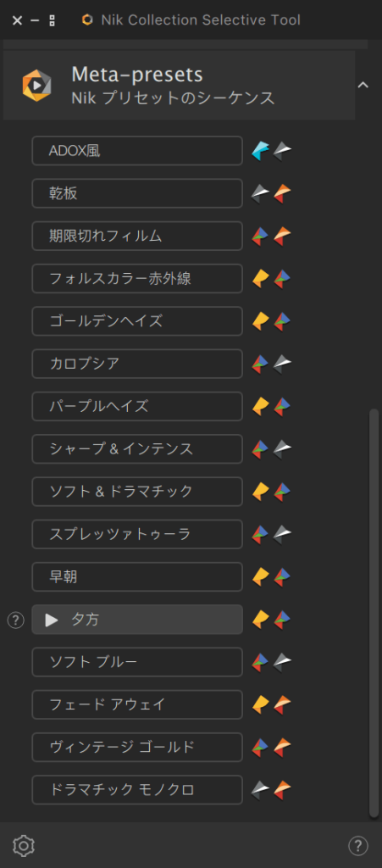Click the silver plugin icon beside カロプシア
This screenshot has height=868, width=382.
pyautogui.click(x=282, y=364)
